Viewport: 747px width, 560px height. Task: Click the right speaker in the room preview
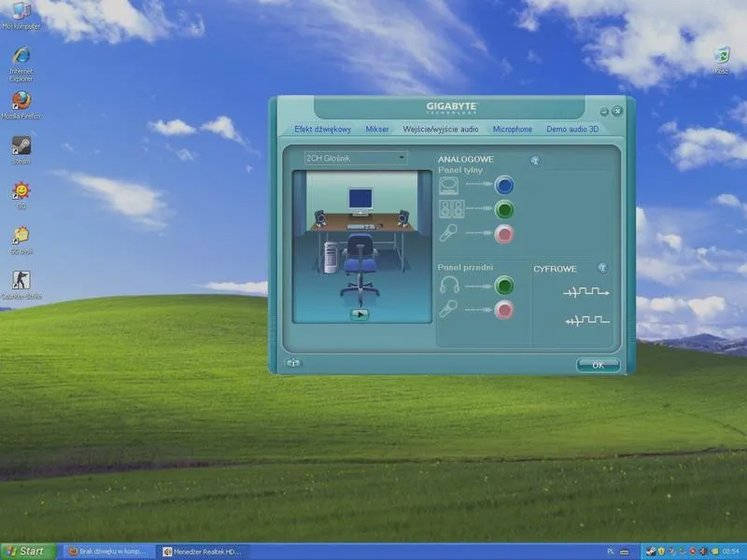pos(403,218)
